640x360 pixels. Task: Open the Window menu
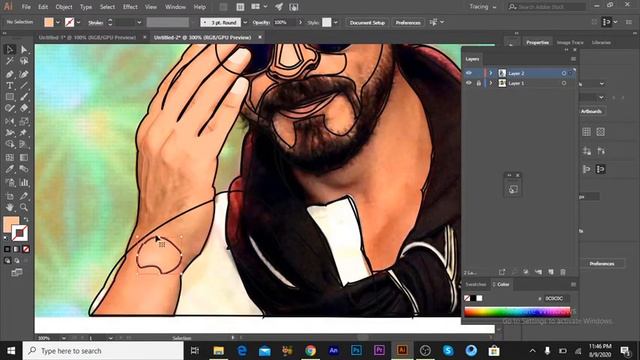tap(176, 7)
